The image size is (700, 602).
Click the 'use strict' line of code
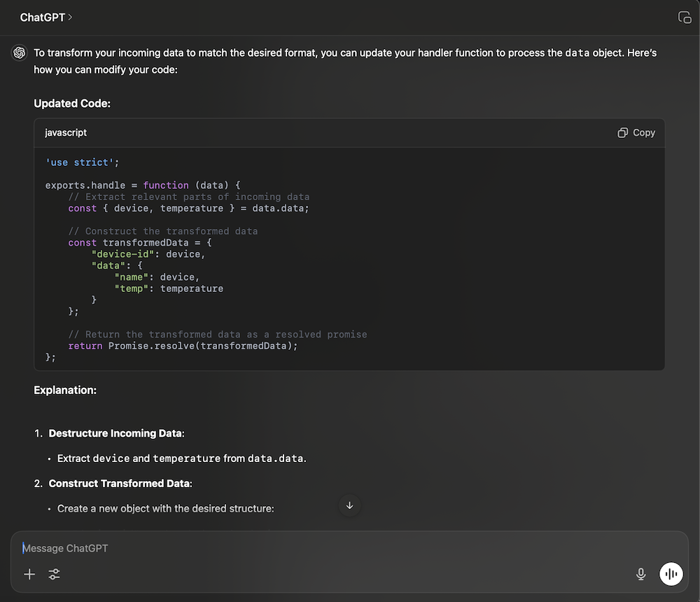[x=82, y=162]
